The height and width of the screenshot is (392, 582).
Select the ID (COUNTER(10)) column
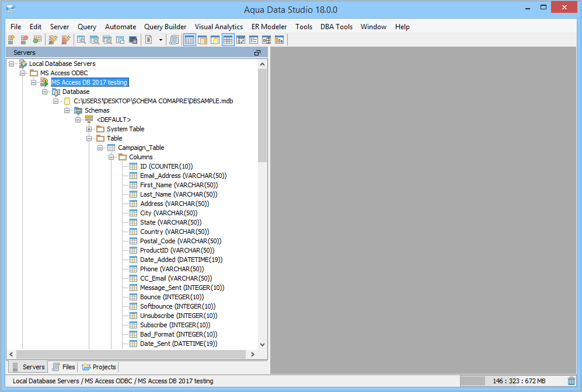166,166
